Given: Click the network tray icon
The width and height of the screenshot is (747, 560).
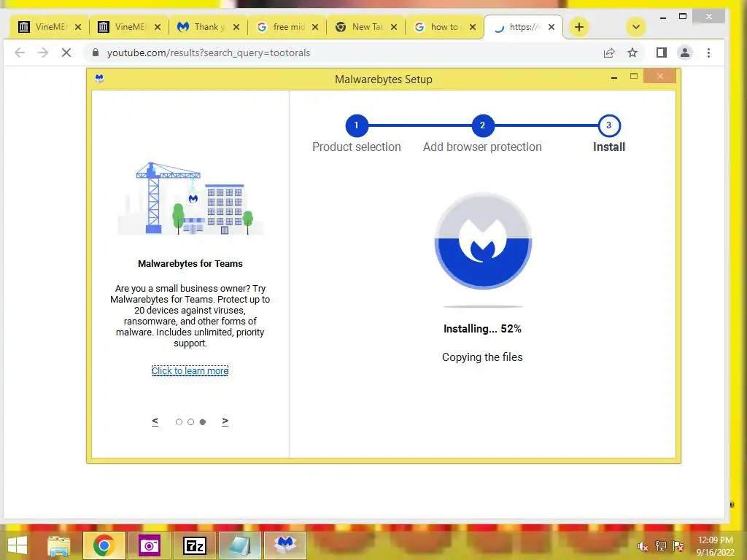Looking at the screenshot, I should click(660, 546).
